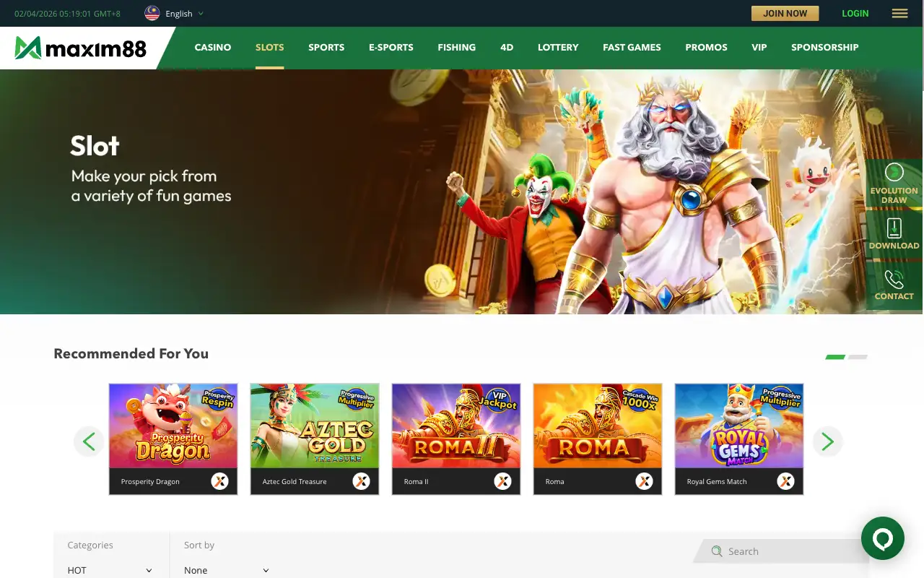Open the live chat bubble icon
This screenshot has height=578, width=924.
[x=882, y=538]
